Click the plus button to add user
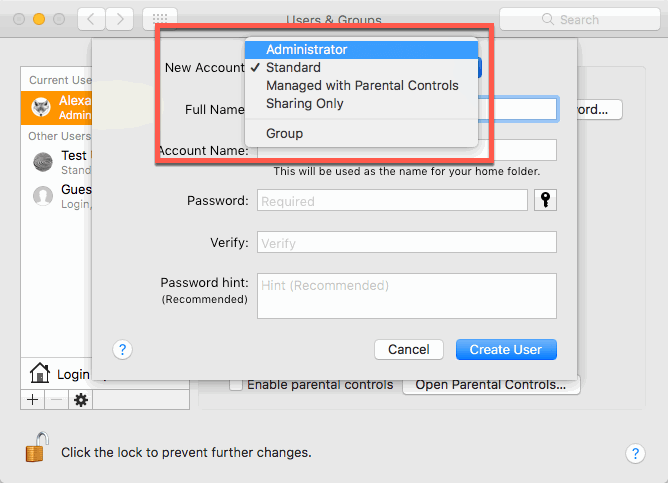Image resolution: width=668 pixels, height=483 pixels. (x=32, y=400)
